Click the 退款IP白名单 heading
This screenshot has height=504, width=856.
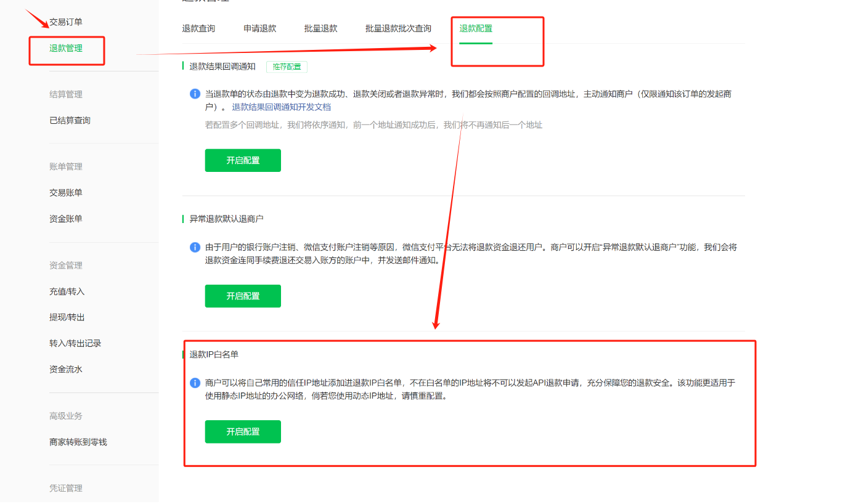214,354
